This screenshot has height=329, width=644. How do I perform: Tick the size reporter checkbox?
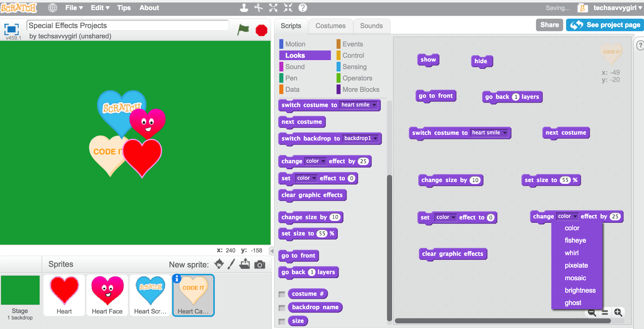[282, 321]
